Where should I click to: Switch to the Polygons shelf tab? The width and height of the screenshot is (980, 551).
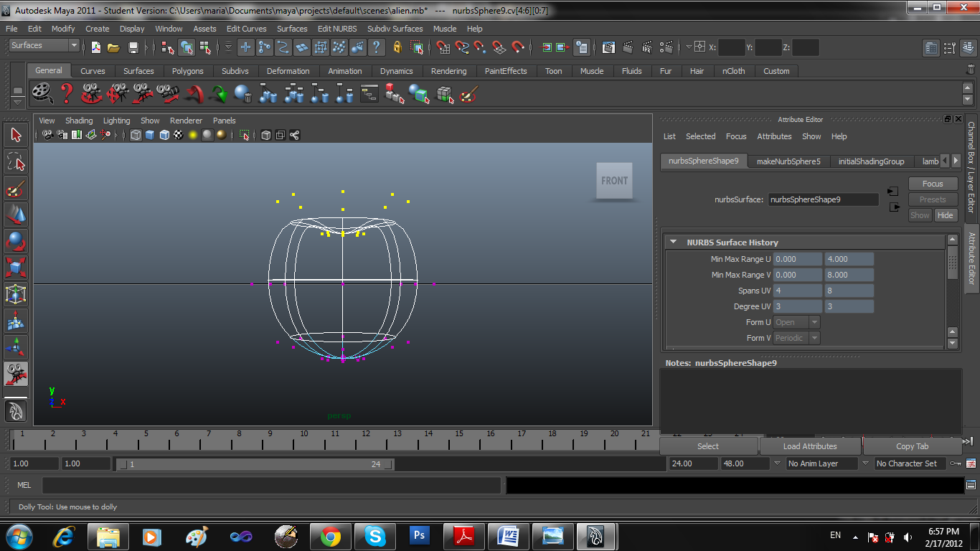(187, 71)
